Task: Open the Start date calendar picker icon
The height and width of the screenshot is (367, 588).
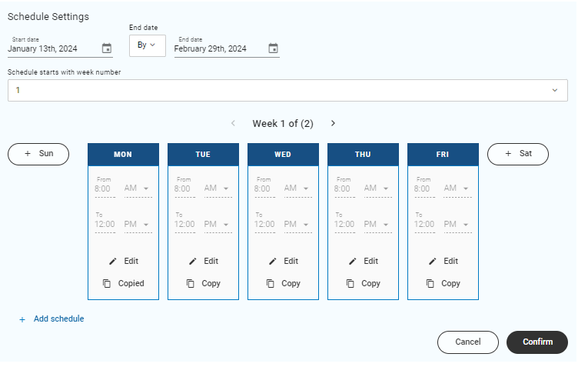Action: click(x=107, y=48)
